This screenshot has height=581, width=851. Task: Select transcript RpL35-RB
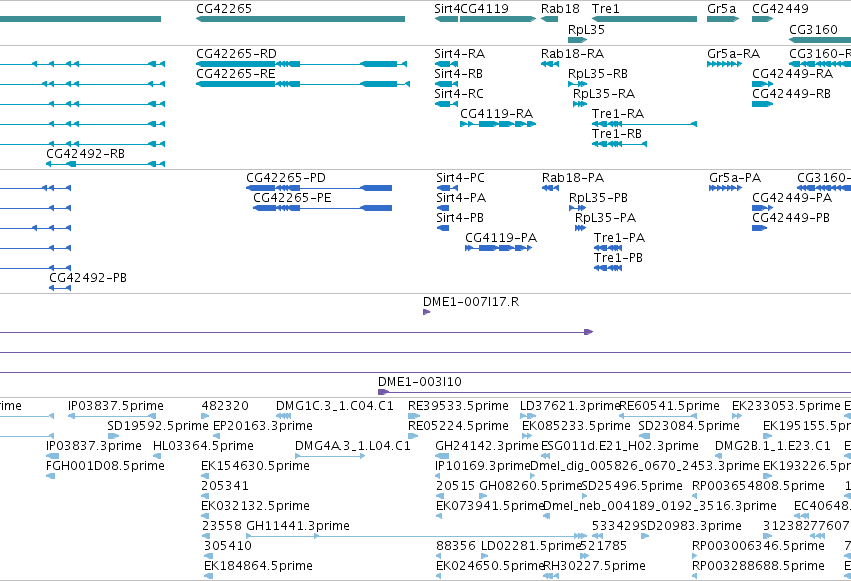(x=577, y=84)
